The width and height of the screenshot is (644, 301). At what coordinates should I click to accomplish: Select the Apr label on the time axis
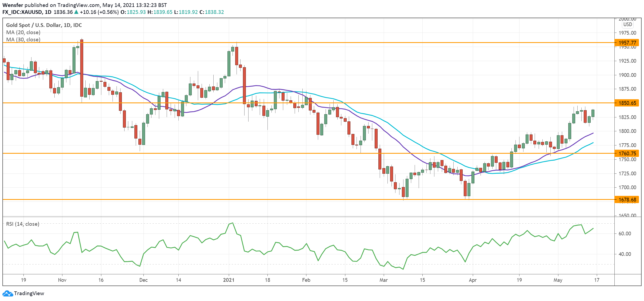473,280
